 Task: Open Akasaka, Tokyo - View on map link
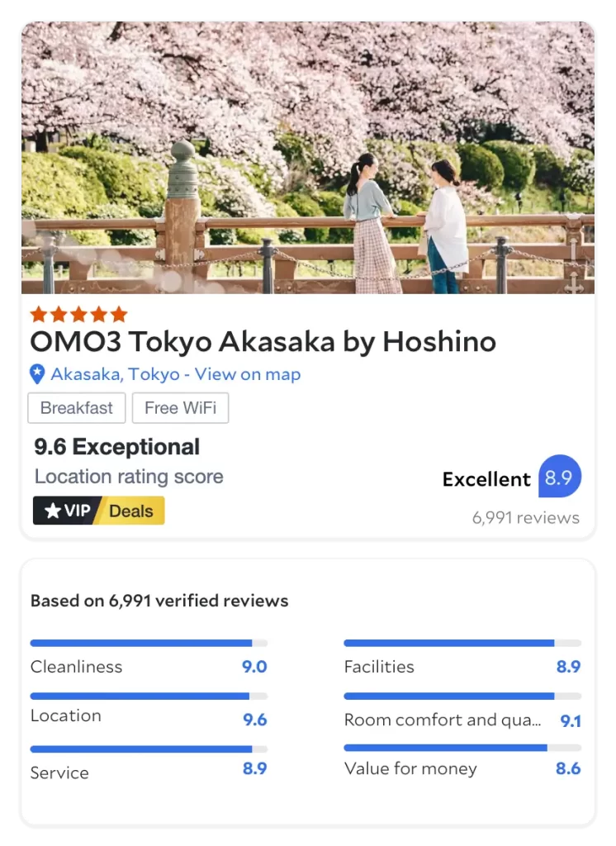175,374
